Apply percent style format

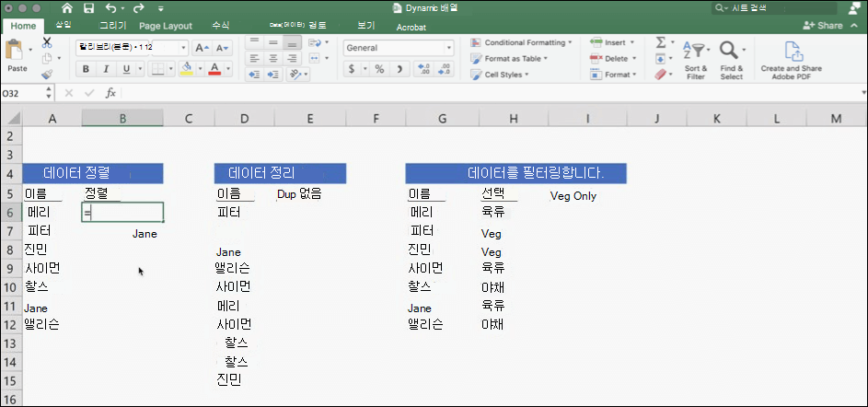coord(379,69)
